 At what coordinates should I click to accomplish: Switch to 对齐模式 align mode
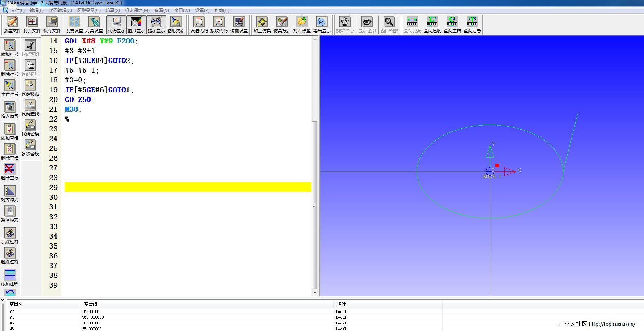coord(10,194)
